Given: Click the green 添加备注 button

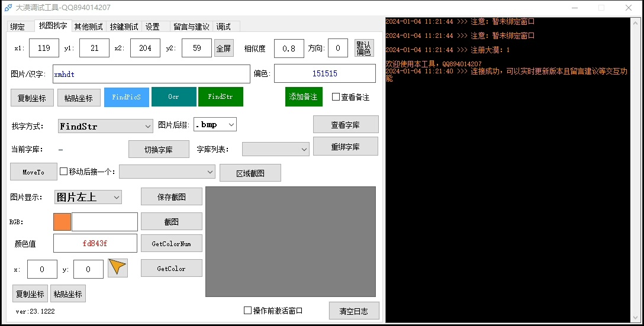Looking at the screenshot, I should pos(304,97).
